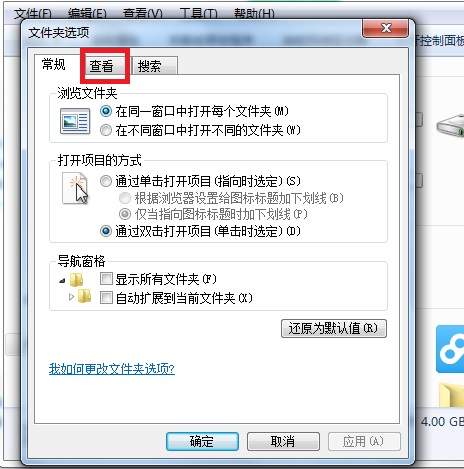Click the blue cloud app icon on right
This screenshot has width=464, height=469.
click(x=450, y=349)
